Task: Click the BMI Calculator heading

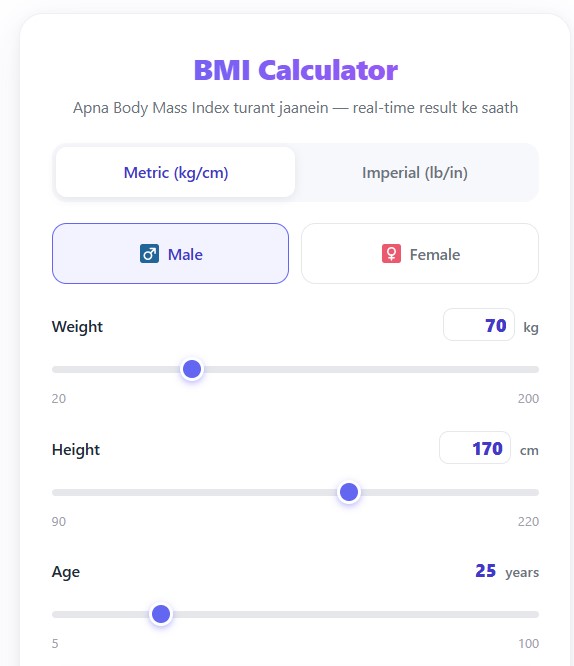Action: tap(296, 70)
